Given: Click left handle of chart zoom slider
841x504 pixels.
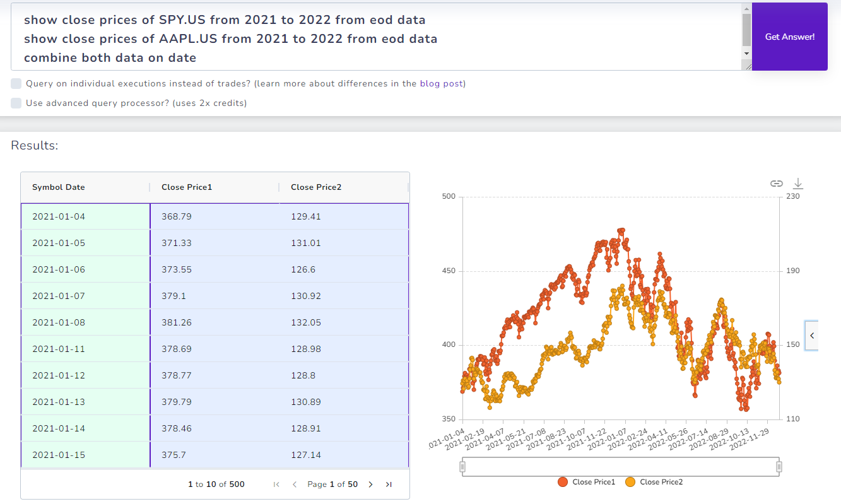Looking at the screenshot, I should (x=462, y=467).
